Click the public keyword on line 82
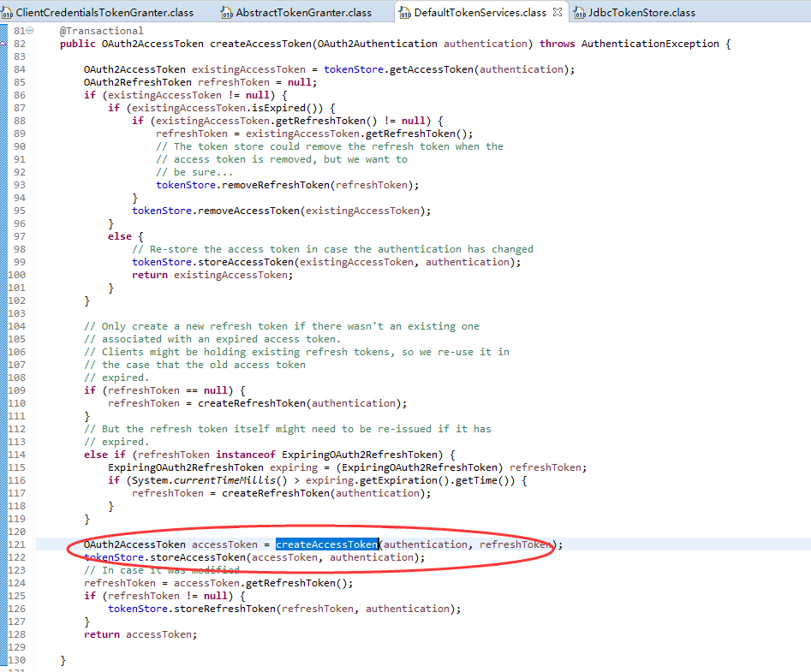The height and width of the screenshot is (672, 811). point(78,44)
